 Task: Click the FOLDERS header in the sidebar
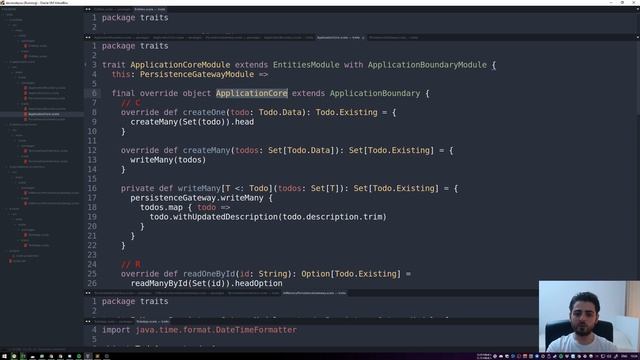tap(9, 9)
